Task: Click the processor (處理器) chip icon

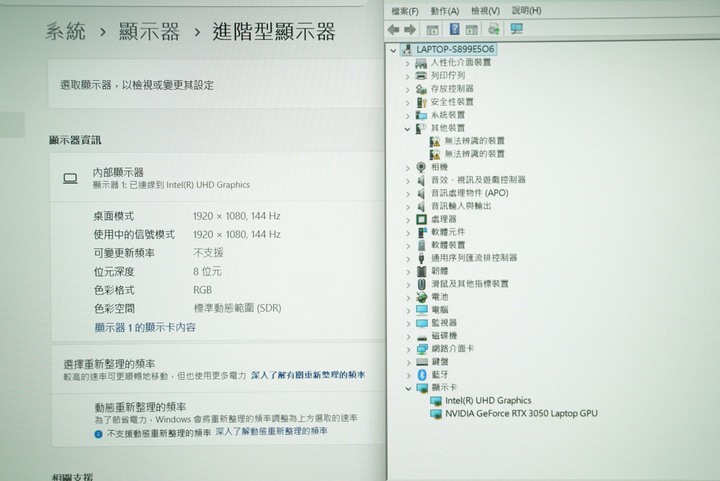Action: click(421, 219)
